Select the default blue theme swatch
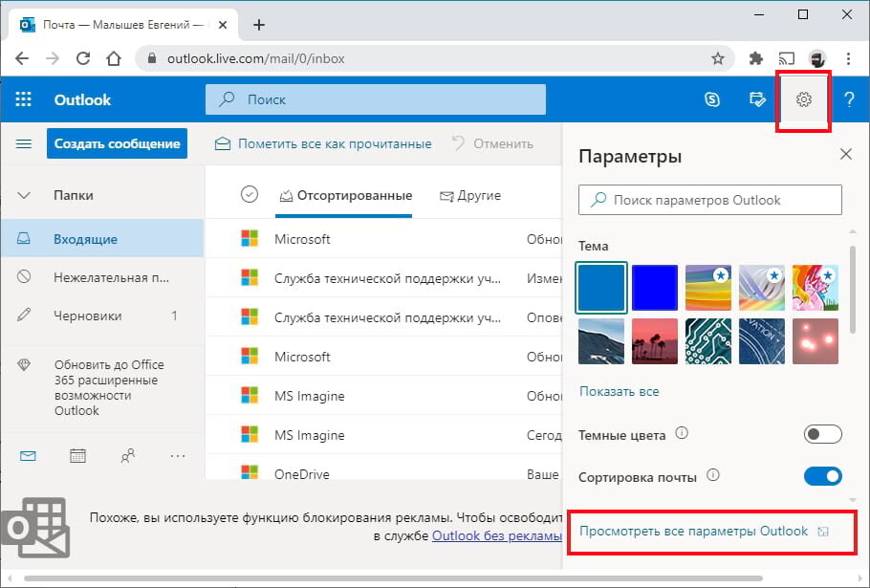 tap(601, 288)
